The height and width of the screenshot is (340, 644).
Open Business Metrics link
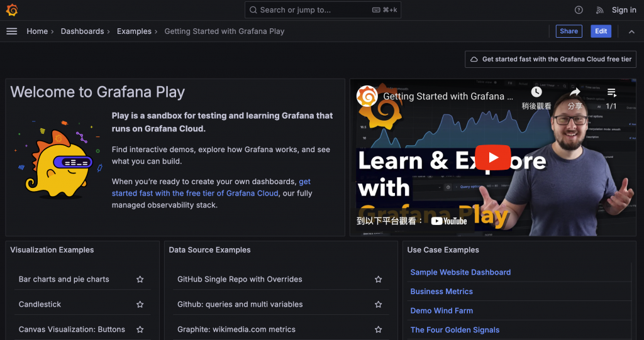pos(441,292)
